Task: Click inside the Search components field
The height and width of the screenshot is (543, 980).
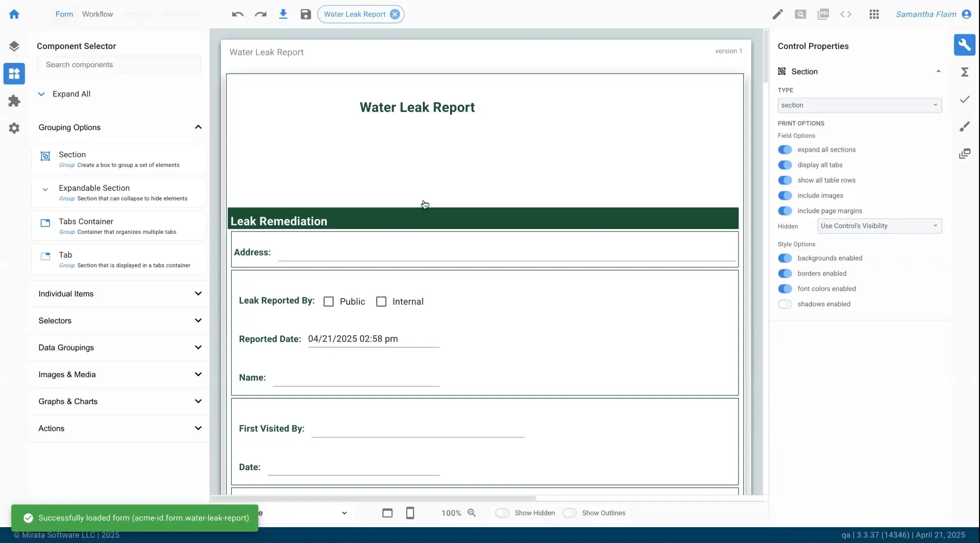Action: 119,64
